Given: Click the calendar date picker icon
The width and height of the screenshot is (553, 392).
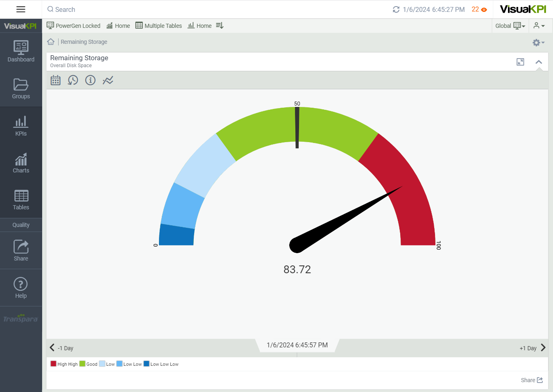Looking at the screenshot, I should [x=56, y=80].
